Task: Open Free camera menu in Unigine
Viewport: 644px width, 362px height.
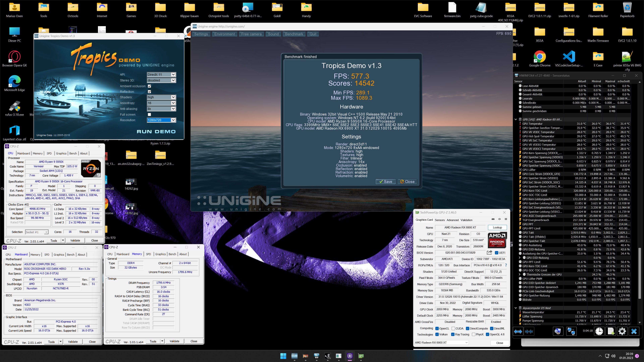Action: (251, 34)
